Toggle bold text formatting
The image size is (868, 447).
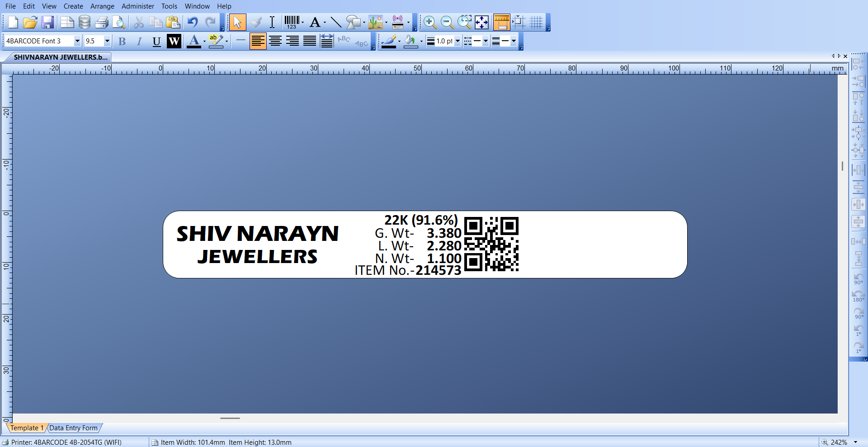coord(122,41)
